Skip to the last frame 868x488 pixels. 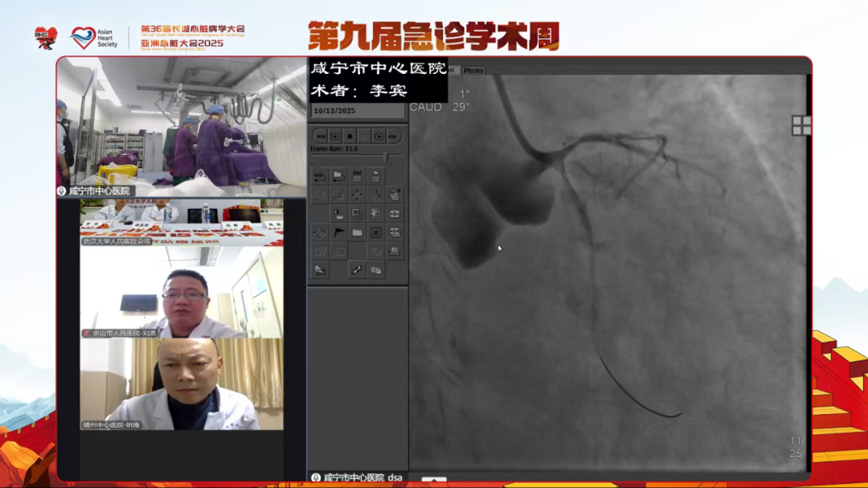click(394, 137)
